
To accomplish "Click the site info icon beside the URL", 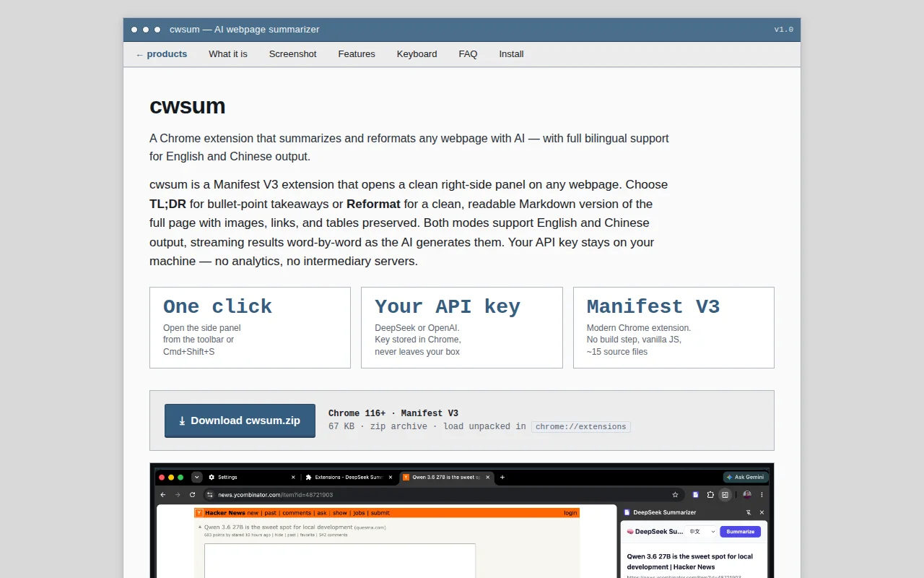I will [x=209, y=495].
